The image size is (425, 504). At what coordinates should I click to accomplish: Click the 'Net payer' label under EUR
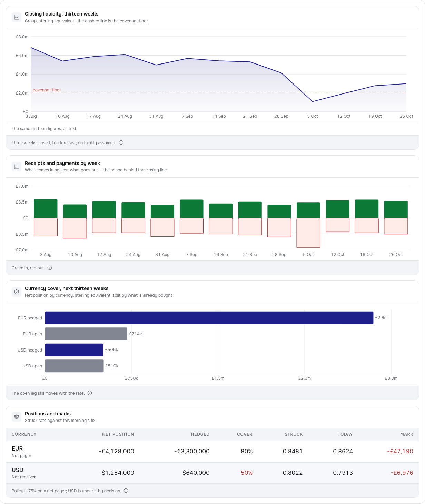21,456
